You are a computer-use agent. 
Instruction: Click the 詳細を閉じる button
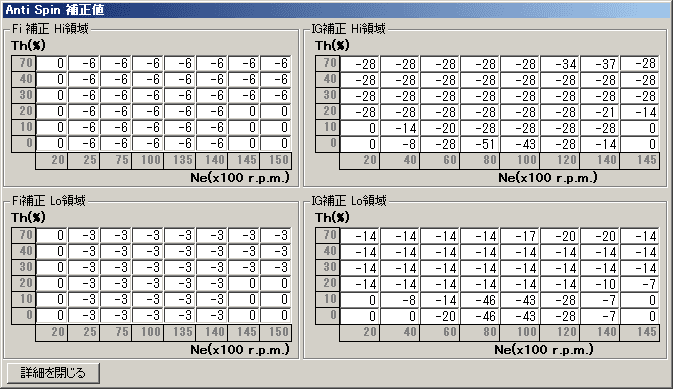coord(54,373)
